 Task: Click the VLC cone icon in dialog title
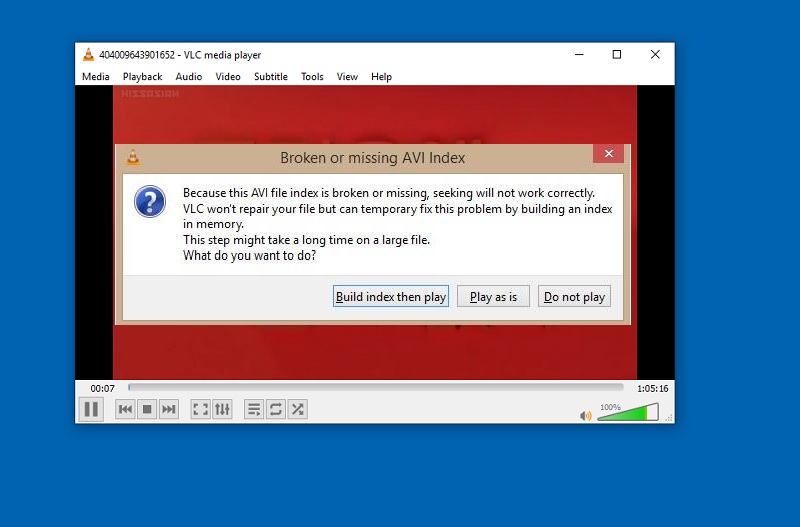click(133, 158)
